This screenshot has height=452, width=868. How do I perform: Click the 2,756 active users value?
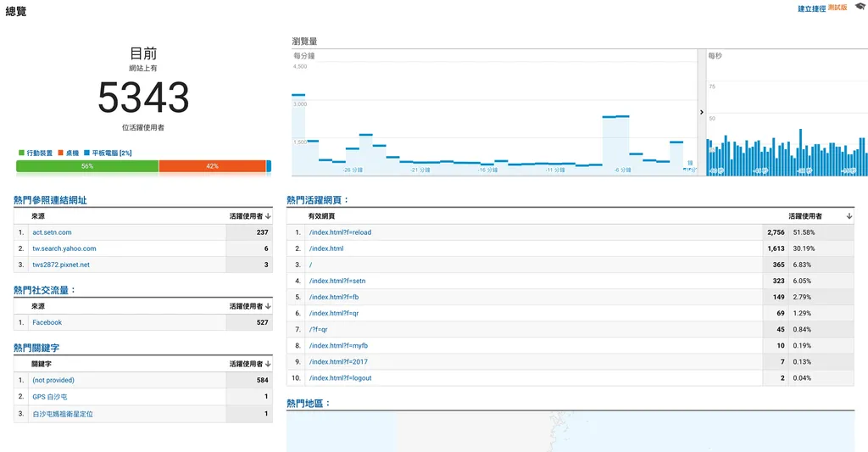(x=776, y=232)
